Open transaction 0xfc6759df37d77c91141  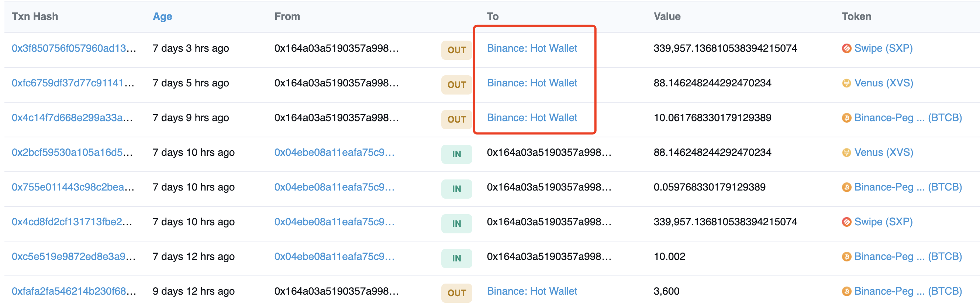(73, 83)
